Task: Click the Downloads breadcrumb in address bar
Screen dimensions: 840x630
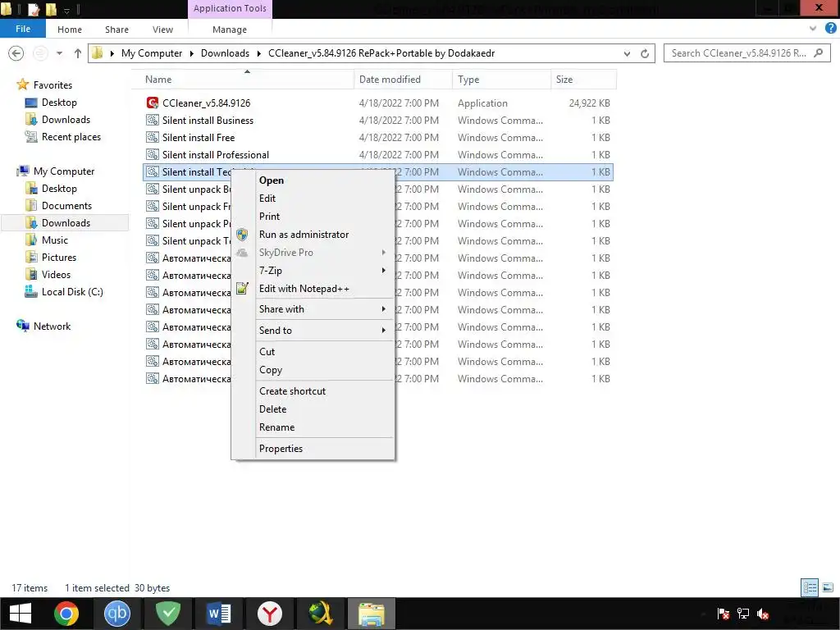Action: click(x=225, y=53)
